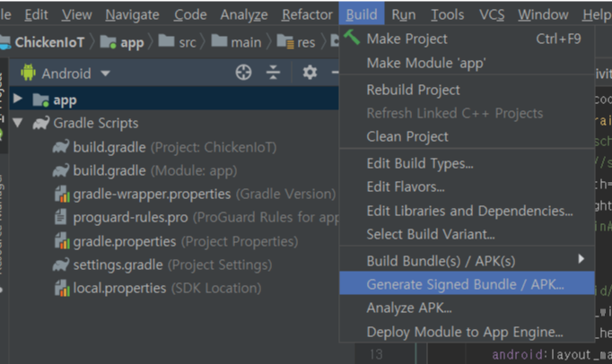Click the settings.gradle elephant icon
The image size is (612, 364).
point(61,264)
